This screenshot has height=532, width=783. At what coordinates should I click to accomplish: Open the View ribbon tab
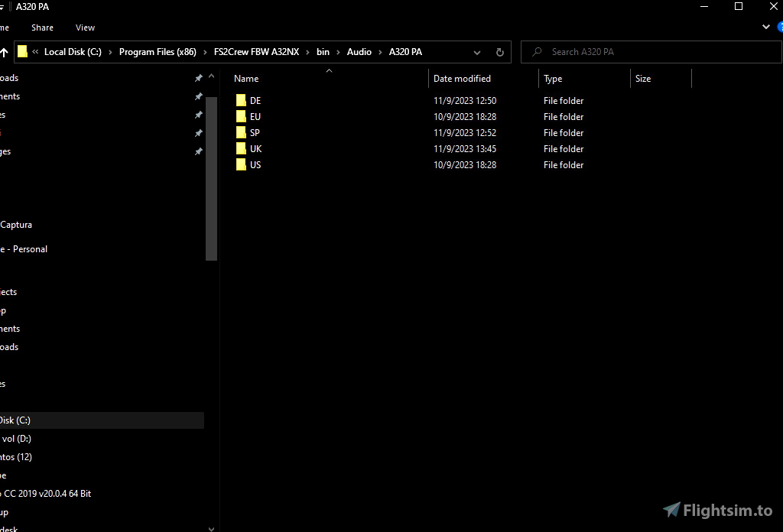pyautogui.click(x=85, y=28)
